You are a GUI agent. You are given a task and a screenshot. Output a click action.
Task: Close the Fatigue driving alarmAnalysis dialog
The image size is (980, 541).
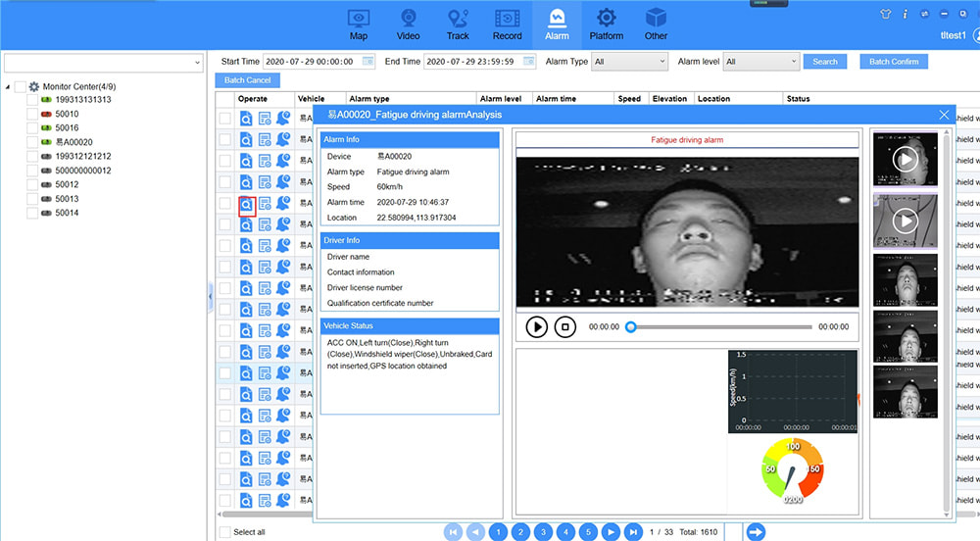[944, 115]
